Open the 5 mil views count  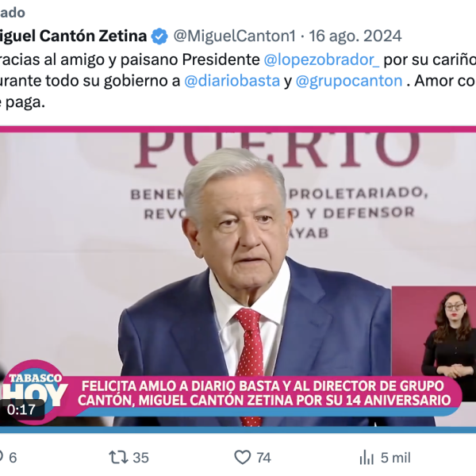click(396, 458)
